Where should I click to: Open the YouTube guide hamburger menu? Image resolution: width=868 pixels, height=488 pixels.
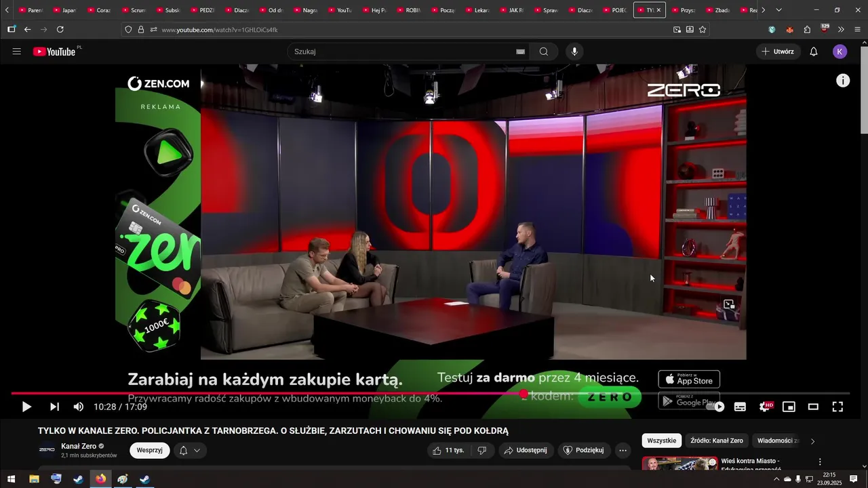(17, 52)
